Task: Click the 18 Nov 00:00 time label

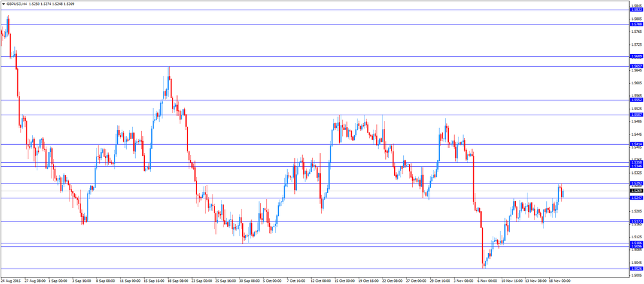Action: pos(561,281)
